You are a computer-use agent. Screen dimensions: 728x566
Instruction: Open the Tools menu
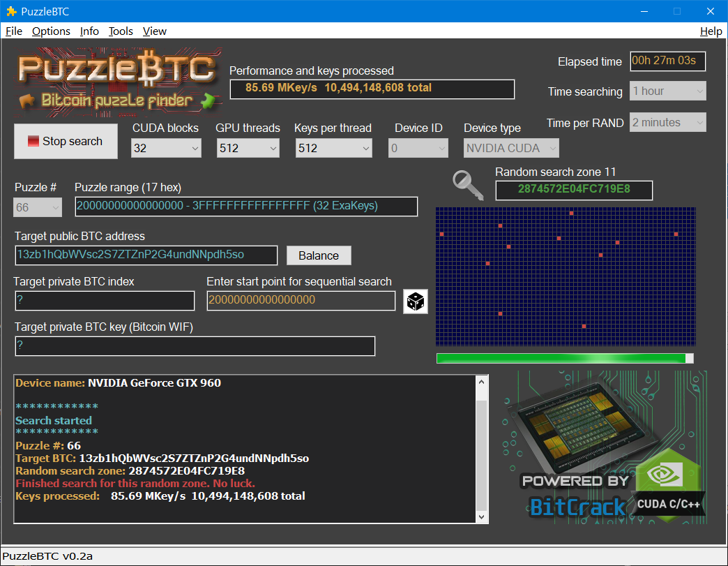click(x=121, y=31)
